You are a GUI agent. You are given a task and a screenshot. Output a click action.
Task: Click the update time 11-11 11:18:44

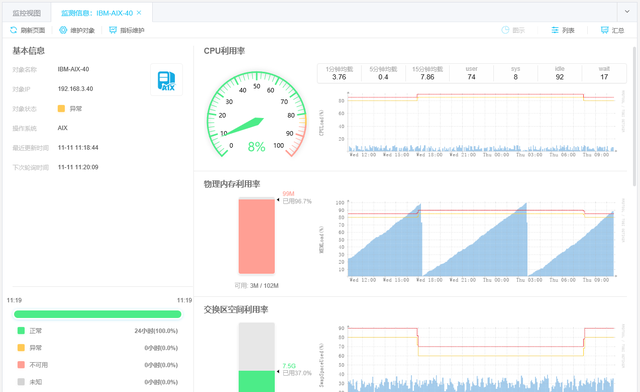(x=78, y=147)
